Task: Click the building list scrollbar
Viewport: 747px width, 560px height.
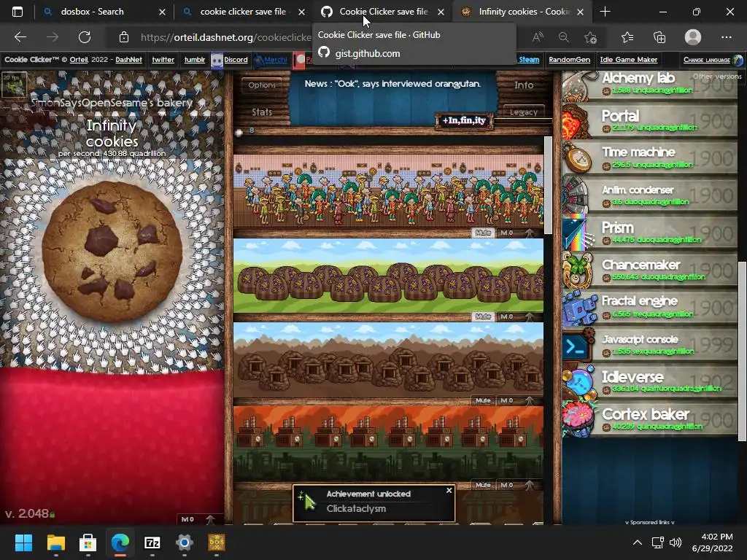Action: point(548,185)
